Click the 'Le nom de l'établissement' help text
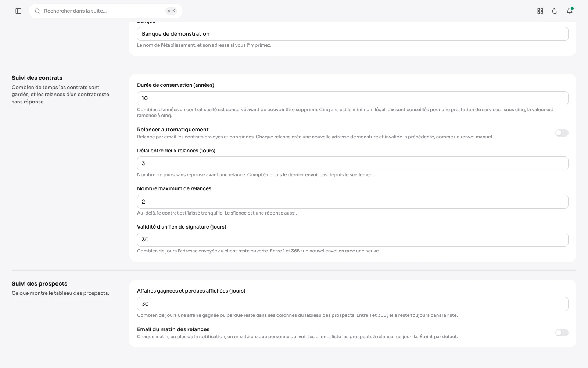Viewport: 588px width, 368px height. (204, 45)
